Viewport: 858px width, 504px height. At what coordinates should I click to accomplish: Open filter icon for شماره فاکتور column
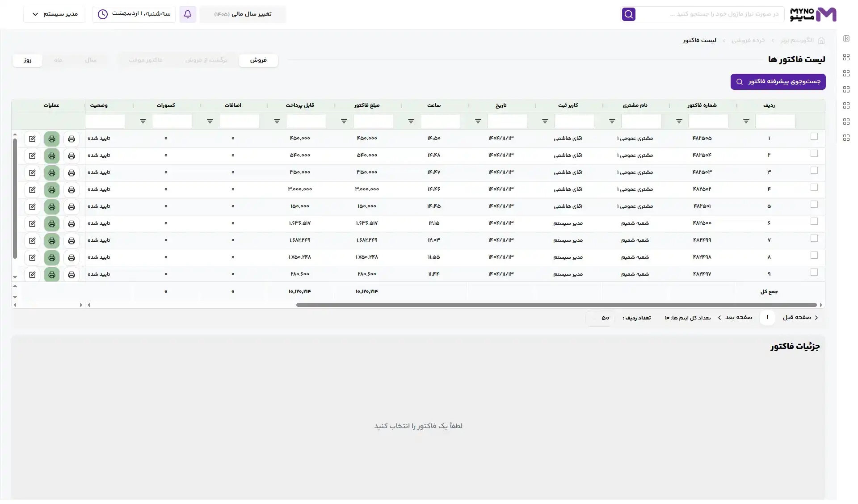pos(679,121)
